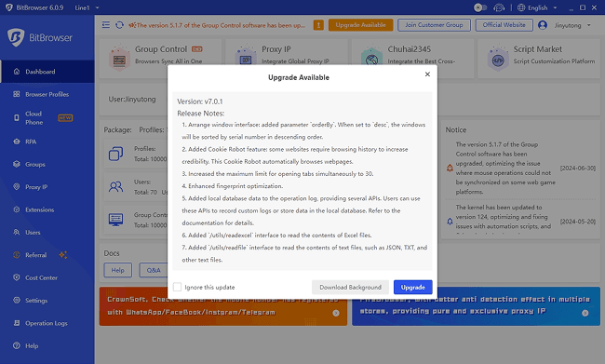Click the Cloud Phone NEW badge

pos(65,117)
